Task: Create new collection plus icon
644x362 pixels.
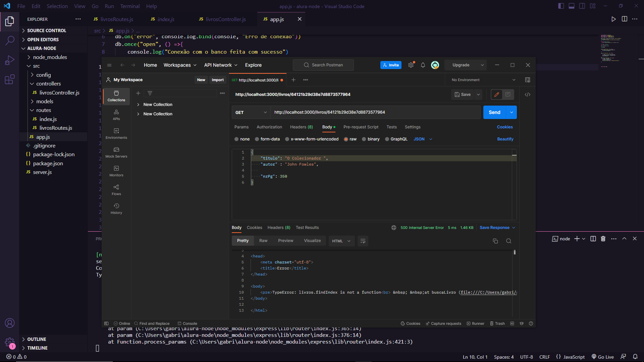Action: click(138, 93)
